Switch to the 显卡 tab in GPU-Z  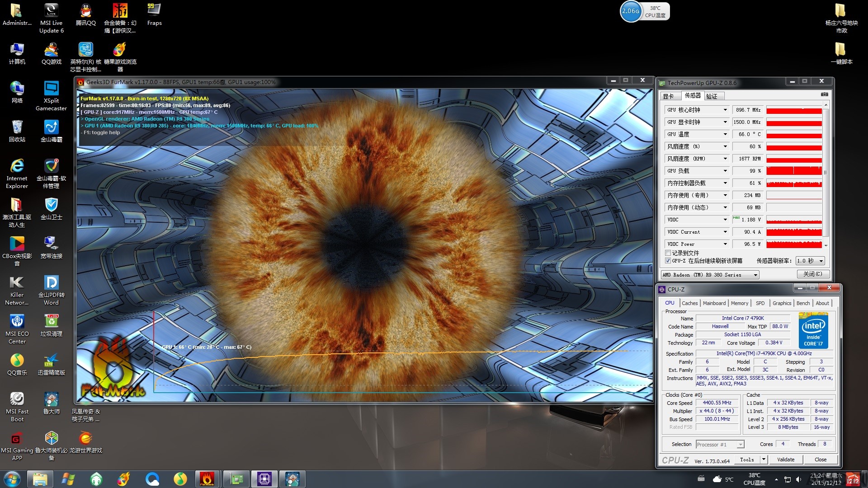point(669,96)
